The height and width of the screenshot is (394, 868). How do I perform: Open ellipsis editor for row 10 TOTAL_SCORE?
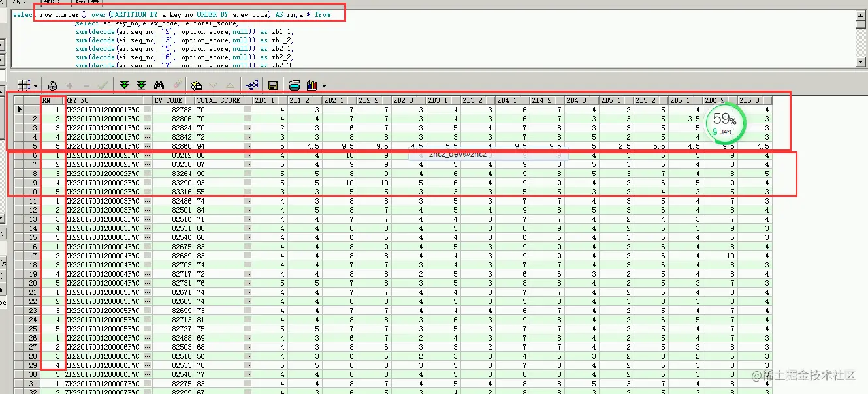(248, 192)
